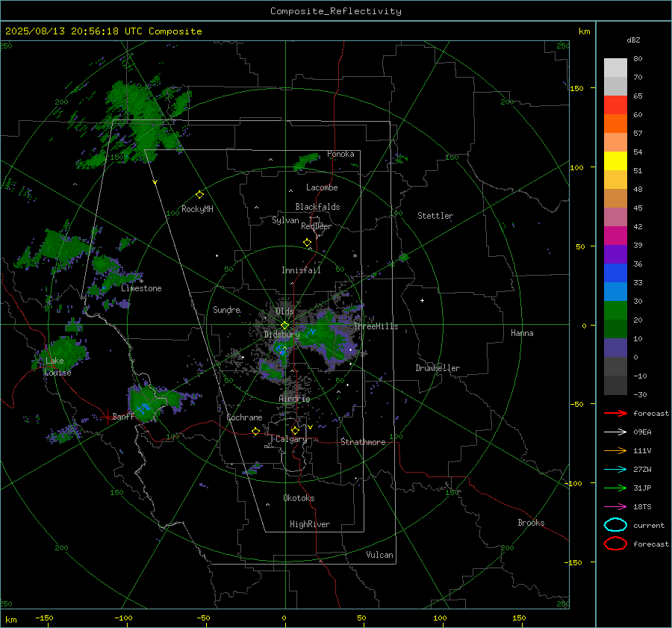Screen dimensions: 672x628
Task: Click the Brooks label
Action: click(531, 523)
